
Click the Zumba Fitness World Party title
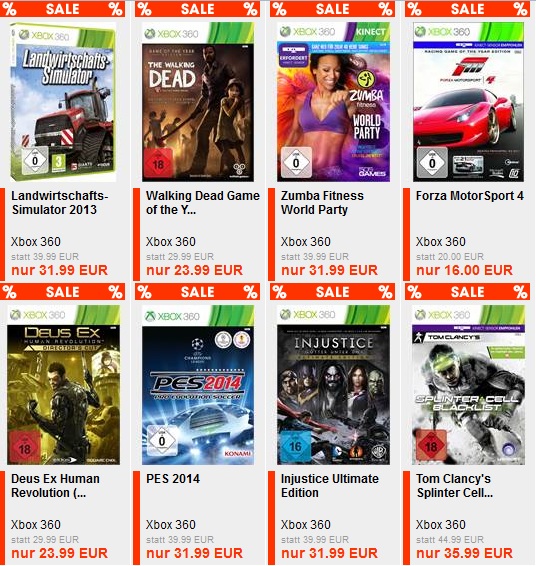tap(322, 203)
